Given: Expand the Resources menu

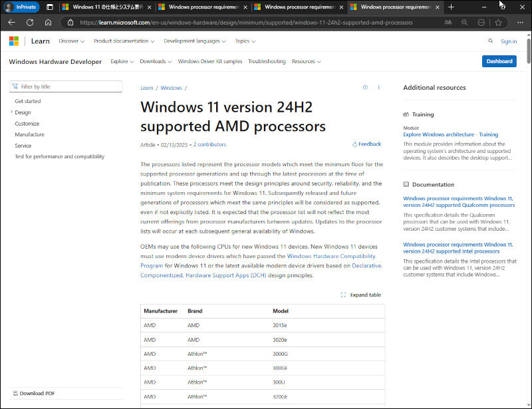Looking at the screenshot, I should pos(306,61).
